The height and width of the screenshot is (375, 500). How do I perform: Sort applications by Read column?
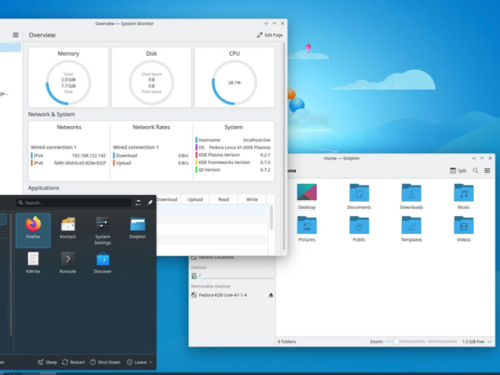223,199
